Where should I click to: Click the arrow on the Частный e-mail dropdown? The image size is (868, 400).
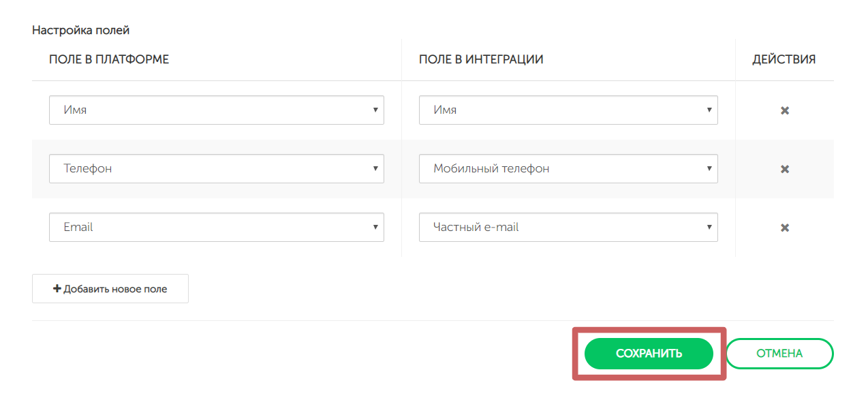pyautogui.click(x=709, y=227)
